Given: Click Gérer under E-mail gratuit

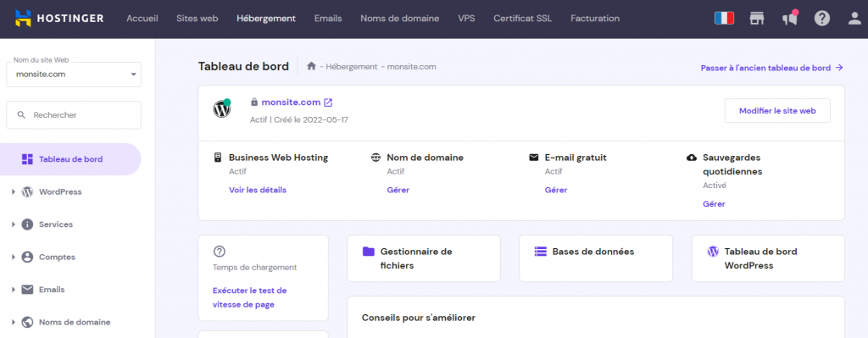Looking at the screenshot, I should click(556, 190).
